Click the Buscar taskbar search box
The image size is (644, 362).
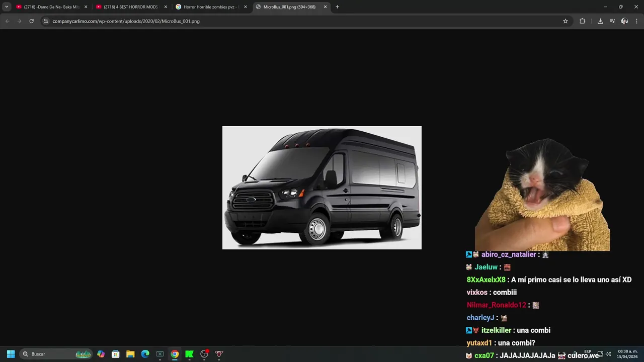(56, 354)
